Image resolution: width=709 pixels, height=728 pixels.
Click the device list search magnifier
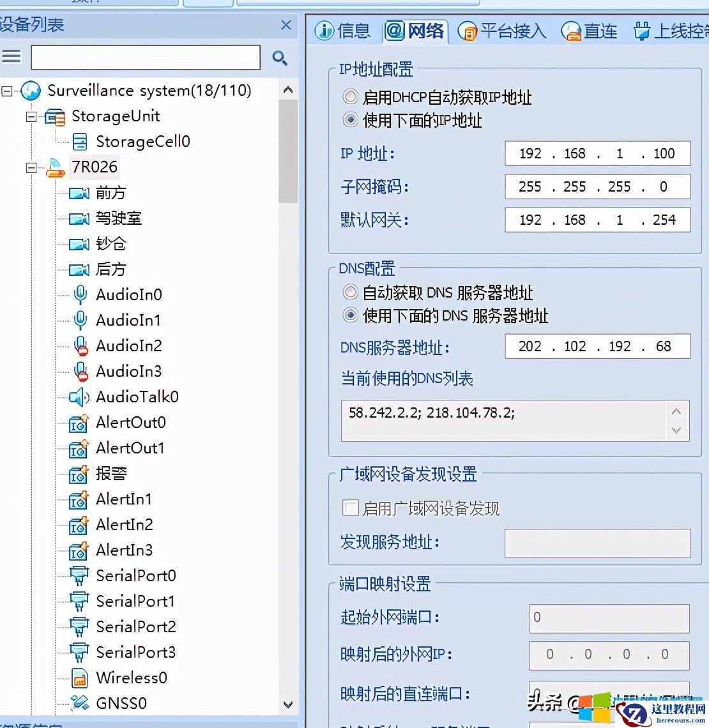pyautogui.click(x=280, y=58)
